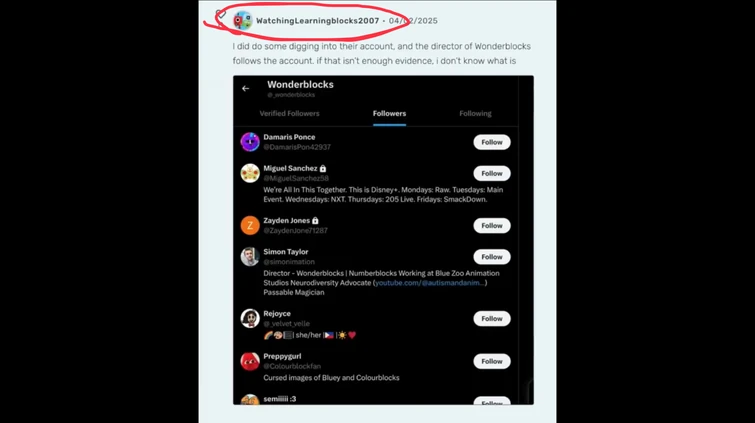
Task: Follow Damaris Ponce
Action: 491,142
